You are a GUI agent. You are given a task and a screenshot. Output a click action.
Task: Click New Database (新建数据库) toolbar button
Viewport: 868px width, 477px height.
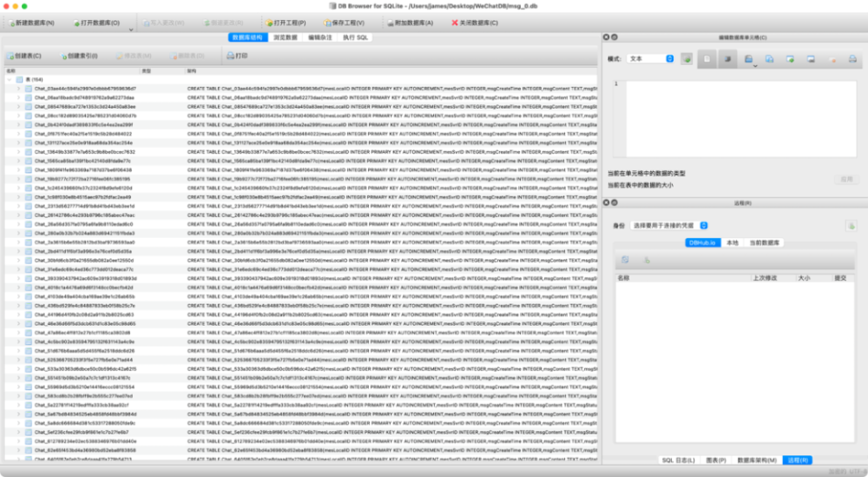point(31,23)
